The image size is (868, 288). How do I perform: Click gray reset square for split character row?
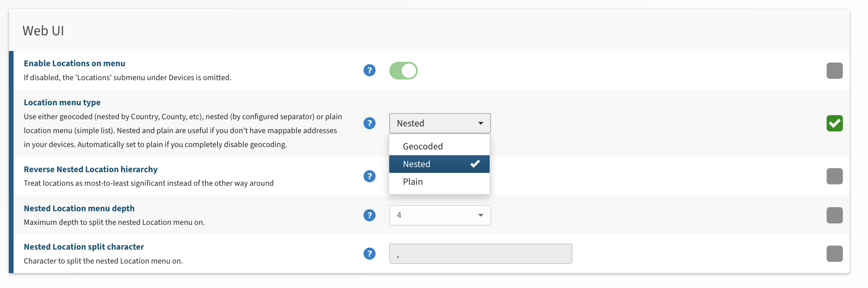834,254
